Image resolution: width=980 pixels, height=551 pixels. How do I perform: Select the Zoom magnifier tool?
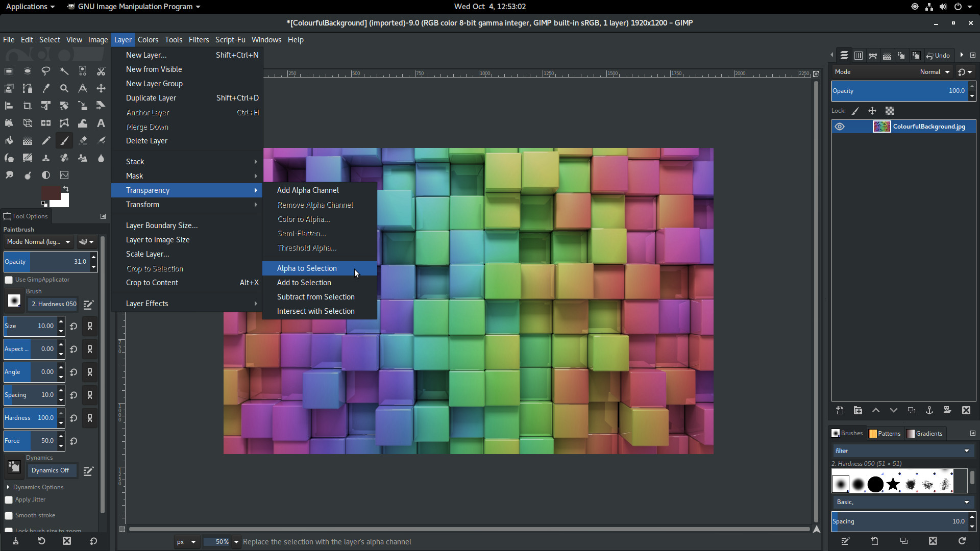pyautogui.click(x=64, y=88)
